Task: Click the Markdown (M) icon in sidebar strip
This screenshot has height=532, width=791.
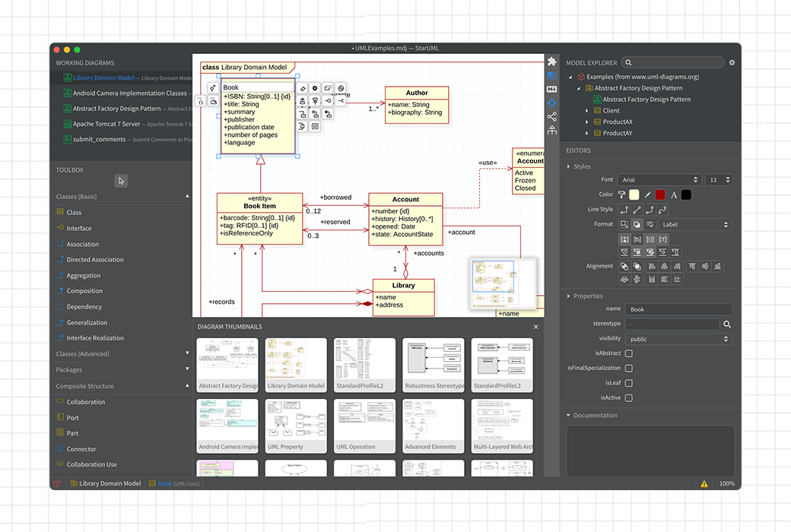Action: tap(552, 89)
